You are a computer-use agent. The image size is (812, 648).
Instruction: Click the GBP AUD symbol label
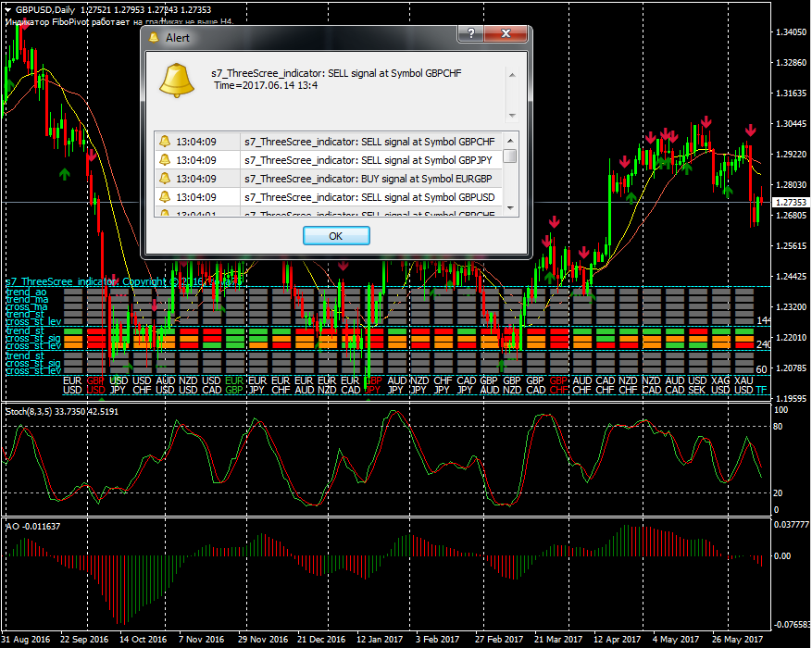[490, 385]
